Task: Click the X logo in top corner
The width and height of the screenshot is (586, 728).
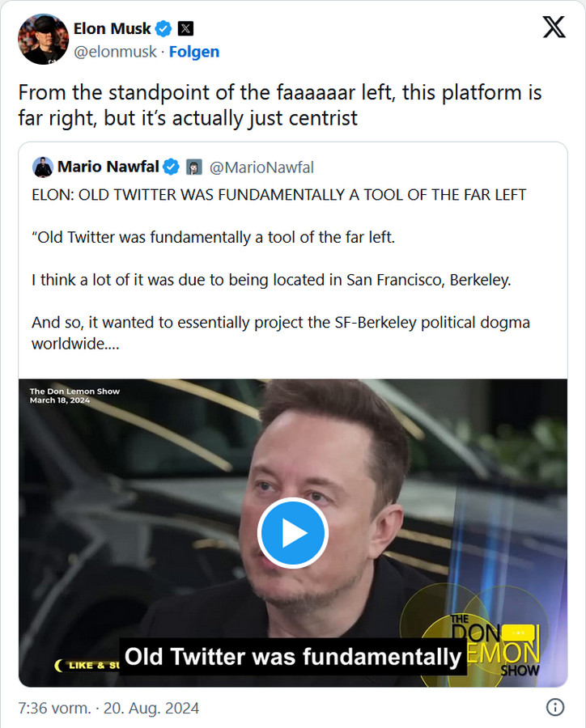Action: point(554,28)
